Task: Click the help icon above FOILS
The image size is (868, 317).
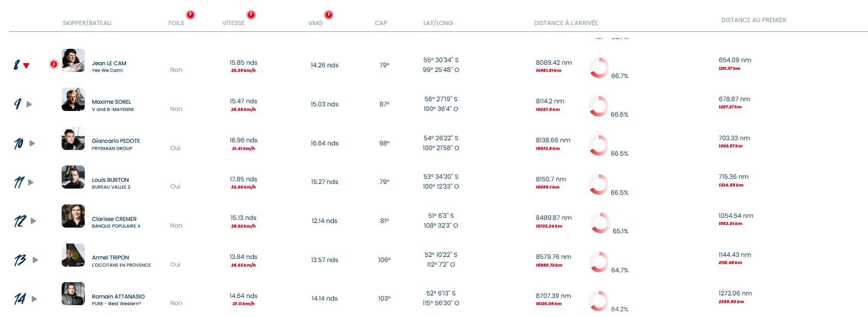Action: tap(191, 15)
